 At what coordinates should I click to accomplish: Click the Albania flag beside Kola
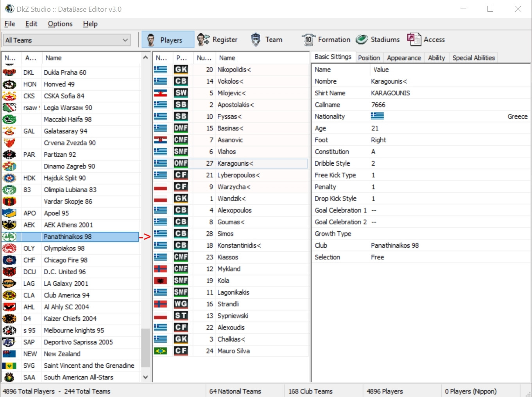tap(161, 281)
